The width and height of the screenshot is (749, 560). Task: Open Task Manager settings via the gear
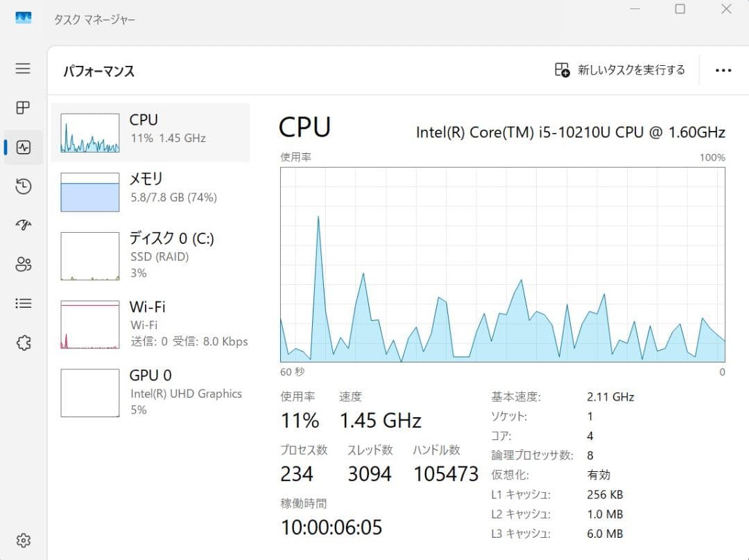(23, 540)
